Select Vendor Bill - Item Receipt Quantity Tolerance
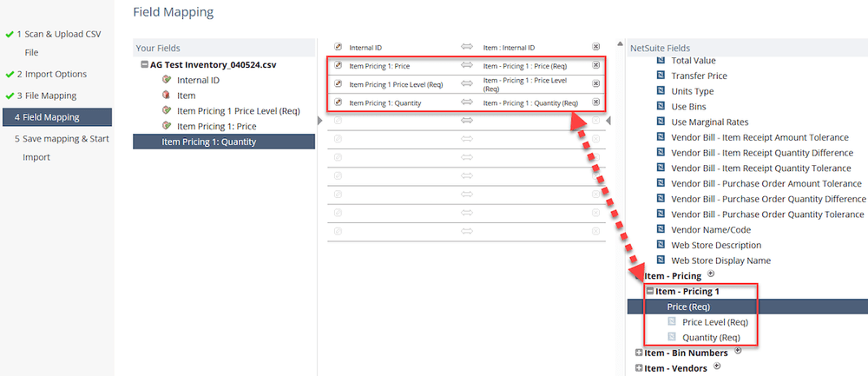 pos(761,168)
